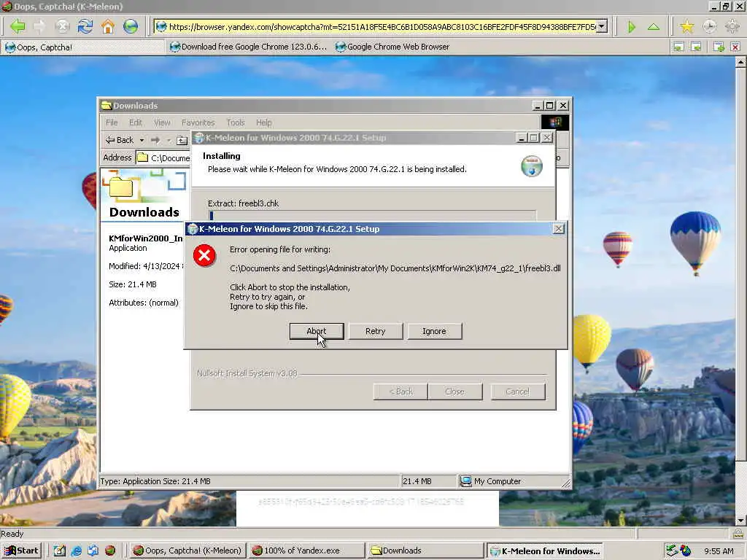
Task: Click the colorful tray icon beside the clock
Action: click(x=686, y=551)
